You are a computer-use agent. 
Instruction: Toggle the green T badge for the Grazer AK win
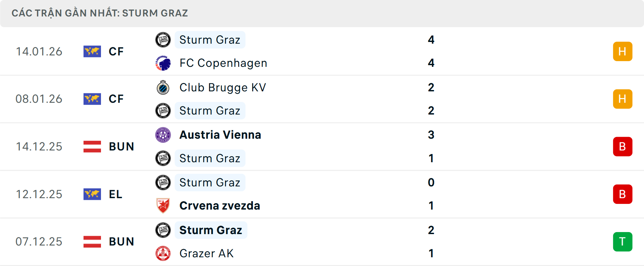click(623, 241)
